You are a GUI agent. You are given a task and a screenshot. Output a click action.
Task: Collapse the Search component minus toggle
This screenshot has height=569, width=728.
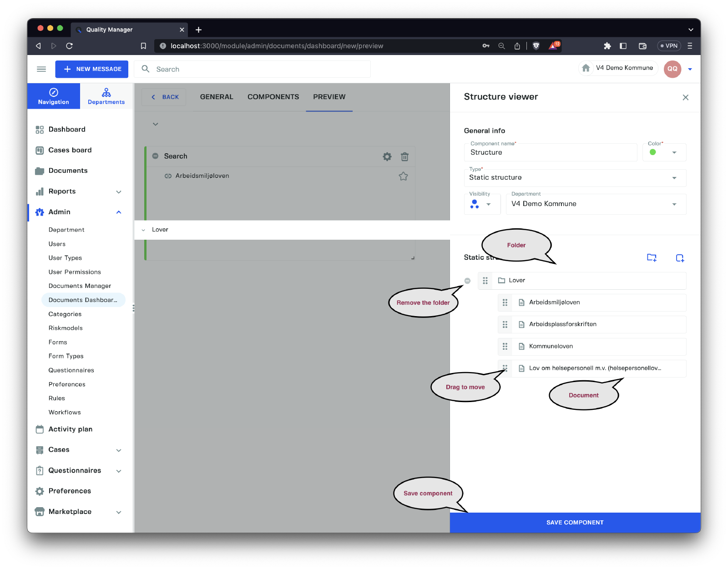pyautogui.click(x=155, y=156)
